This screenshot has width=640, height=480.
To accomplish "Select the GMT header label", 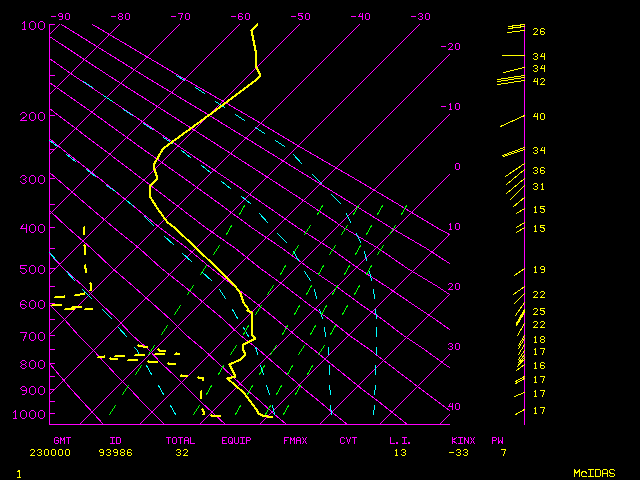I will pos(62,440).
